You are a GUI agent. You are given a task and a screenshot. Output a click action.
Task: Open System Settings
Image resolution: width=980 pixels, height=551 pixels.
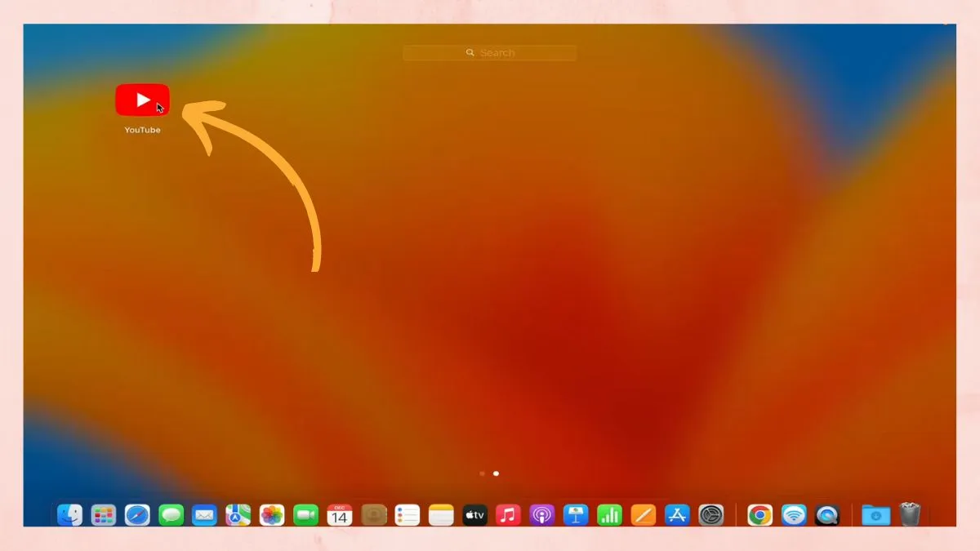[x=710, y=515]
